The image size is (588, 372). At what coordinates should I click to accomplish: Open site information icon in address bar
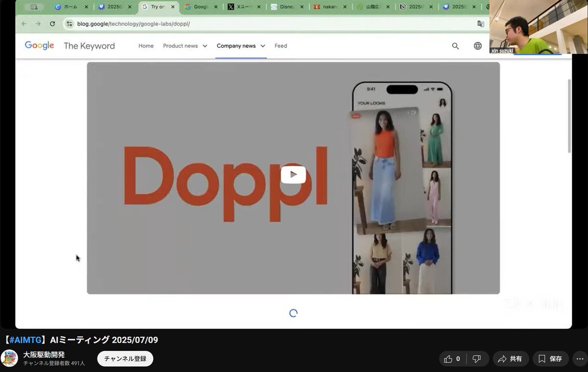coord(69,23)
